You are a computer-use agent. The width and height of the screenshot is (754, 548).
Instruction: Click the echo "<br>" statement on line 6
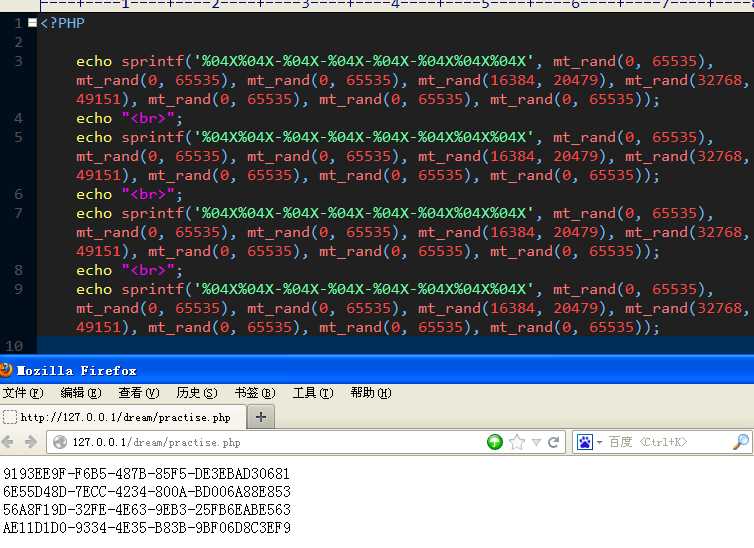129,194
